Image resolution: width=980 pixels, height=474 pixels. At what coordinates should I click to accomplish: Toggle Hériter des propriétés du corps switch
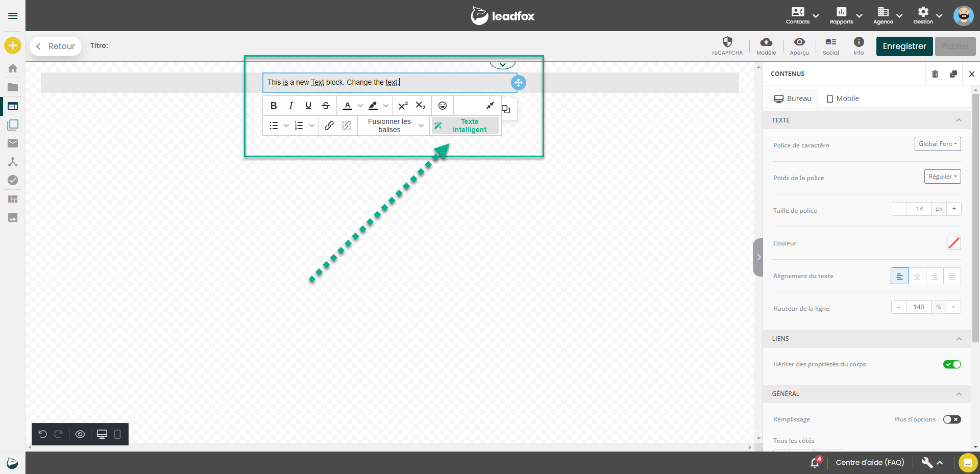tap(952, 364)
